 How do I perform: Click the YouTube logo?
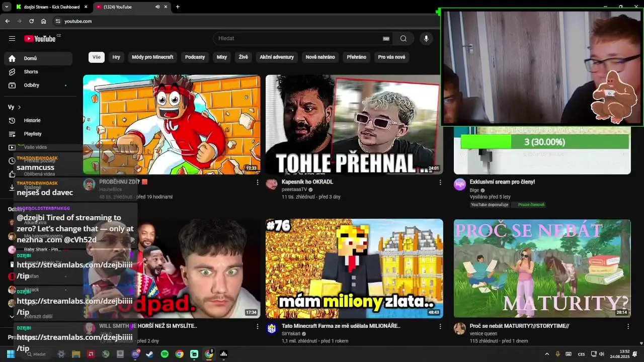pyautogui.click(x=40, y=39)
